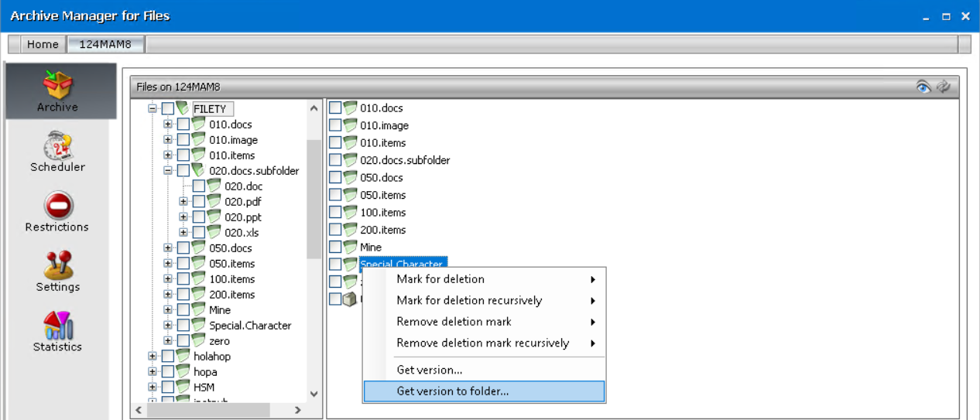Click tree vertical scrollbar up arrow
Viewport: 980px width, 420px height.
click(x=314, y=108)
